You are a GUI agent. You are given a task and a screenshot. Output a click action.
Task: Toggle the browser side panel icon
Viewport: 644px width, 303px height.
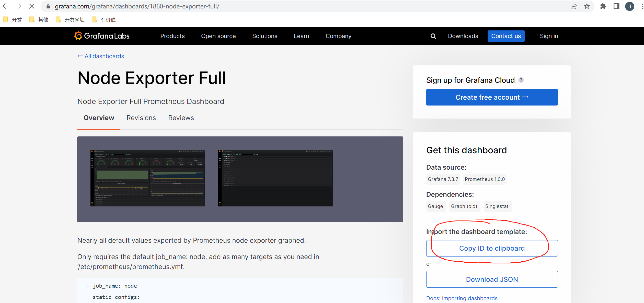(x=616, y=6)
